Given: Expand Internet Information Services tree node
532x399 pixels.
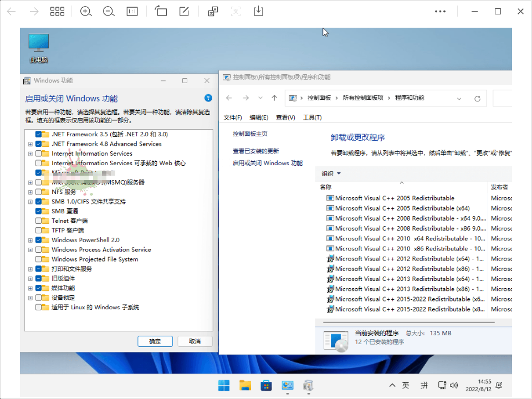Looking at the screenshot, I should 30,154.
